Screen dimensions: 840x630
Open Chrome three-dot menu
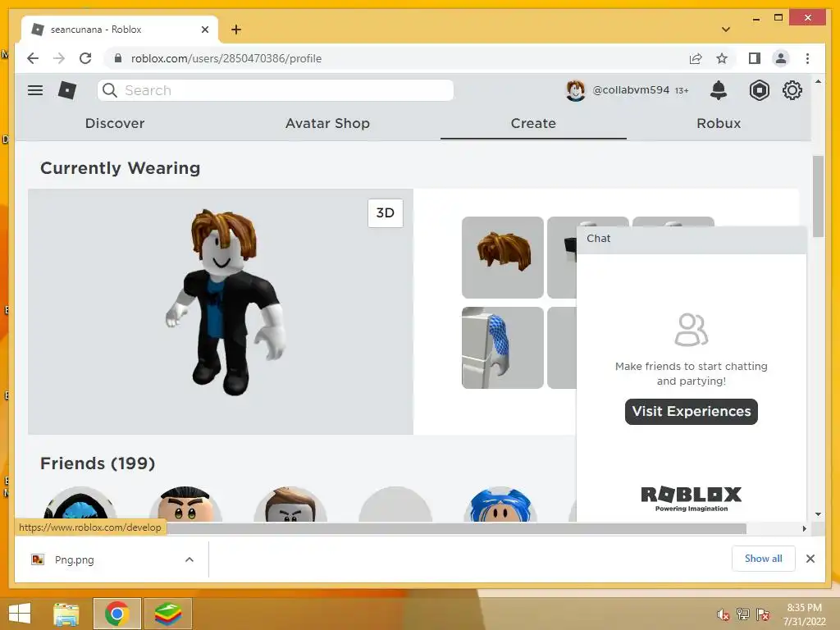click(x=807, y=58)
